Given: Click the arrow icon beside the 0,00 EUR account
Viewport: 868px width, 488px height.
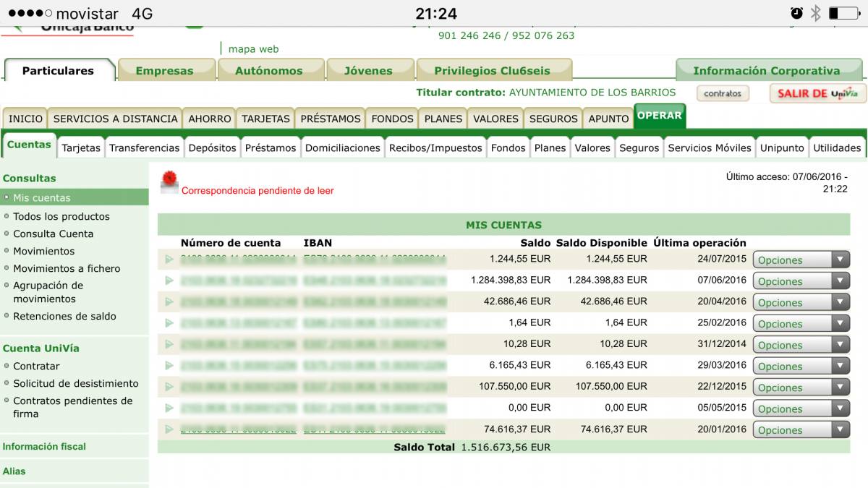Looking at the screenshot, I should [169, 408].
